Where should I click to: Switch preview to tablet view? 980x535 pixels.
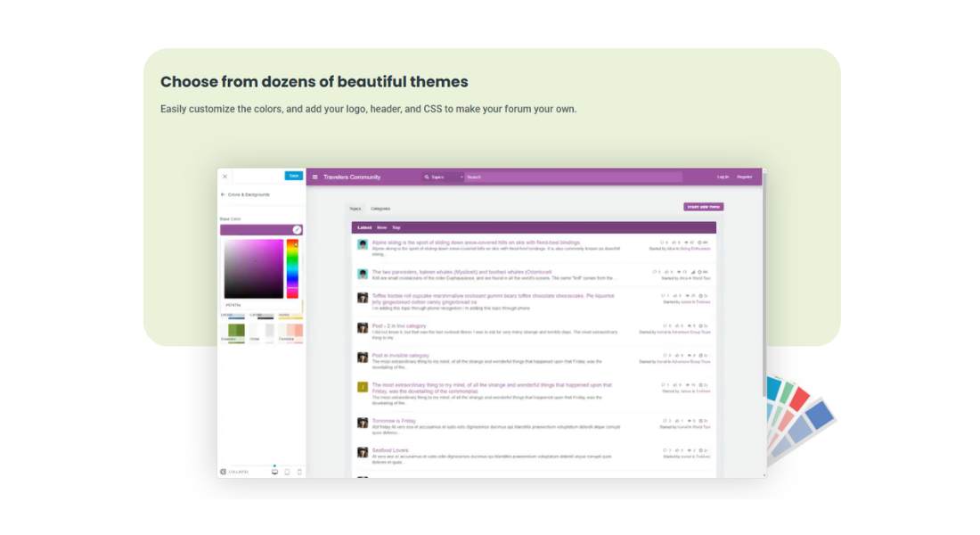(289, 470)
